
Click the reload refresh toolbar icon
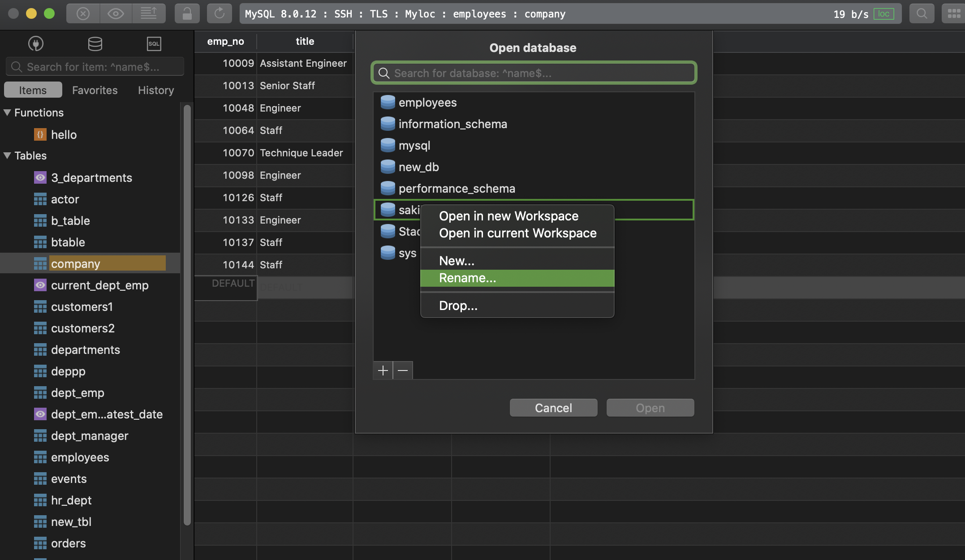coord(219,13)
